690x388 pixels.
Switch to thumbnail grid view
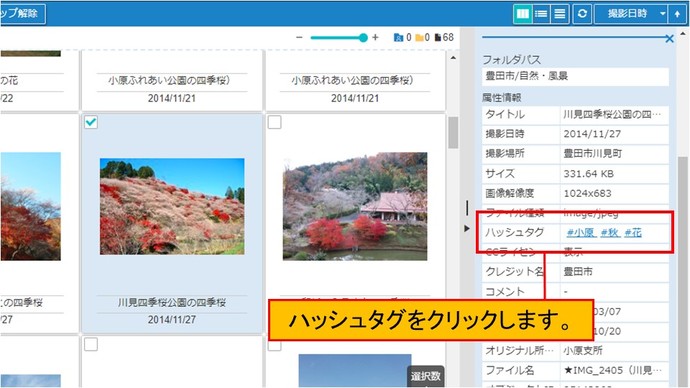(x=522, y=14)
